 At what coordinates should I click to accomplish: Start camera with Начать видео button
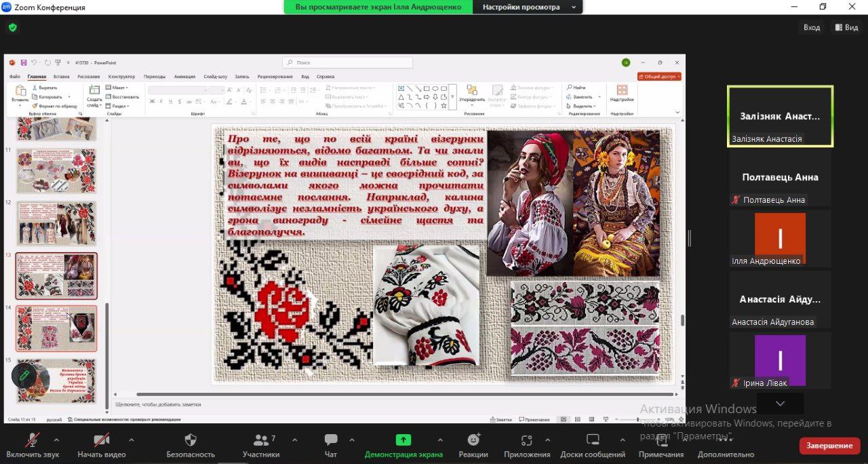coord(102,440)
